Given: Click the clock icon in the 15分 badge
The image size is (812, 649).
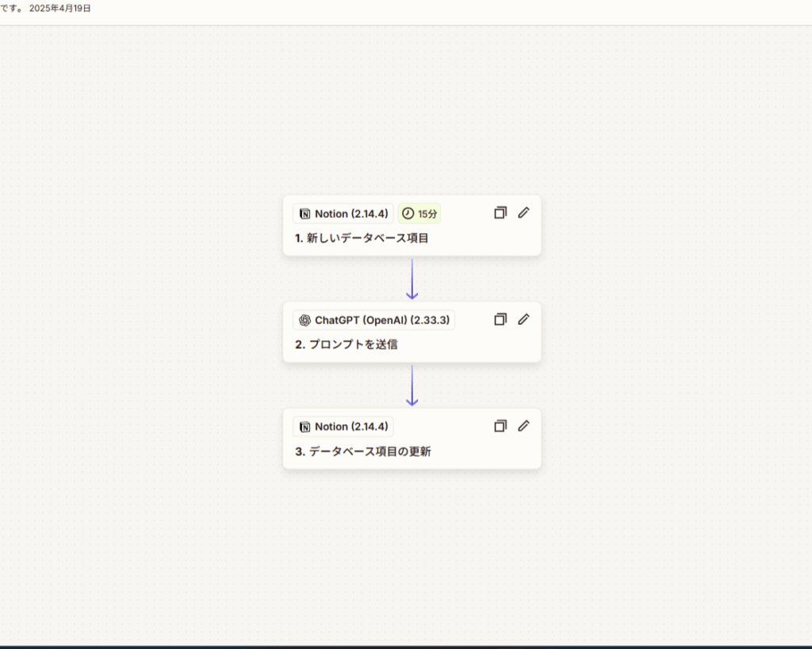Looking at the screenshot, I should (x=408, y=213).
